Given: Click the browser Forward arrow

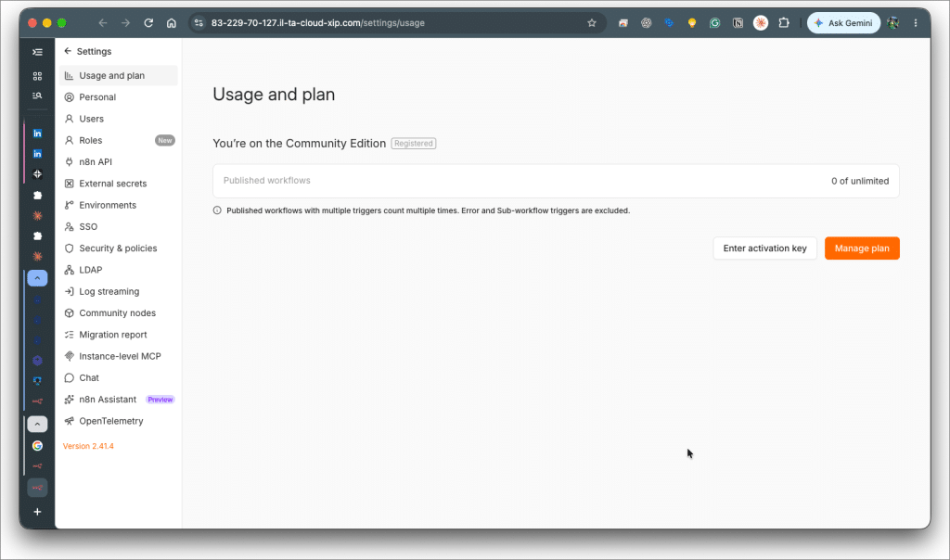Looking at the screenshot, I should (x=125, y=23).
